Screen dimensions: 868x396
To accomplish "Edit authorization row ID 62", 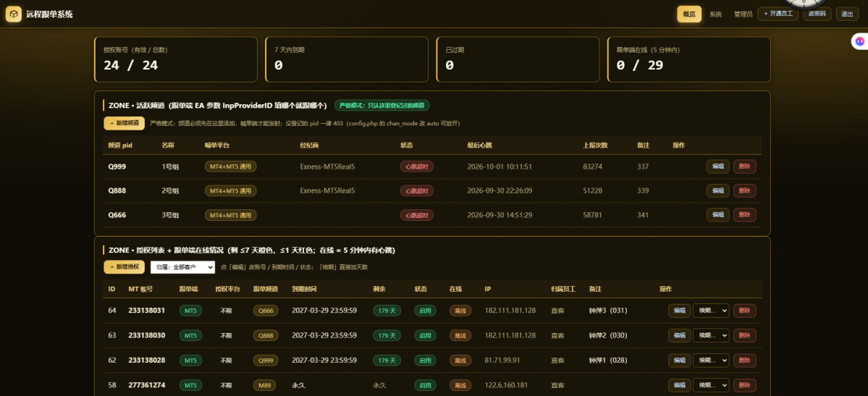I will pyautogui.click(x=679, y=360).
